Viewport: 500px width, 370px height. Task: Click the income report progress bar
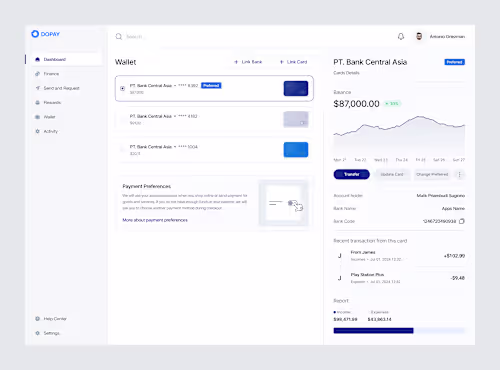pos(373,331)
